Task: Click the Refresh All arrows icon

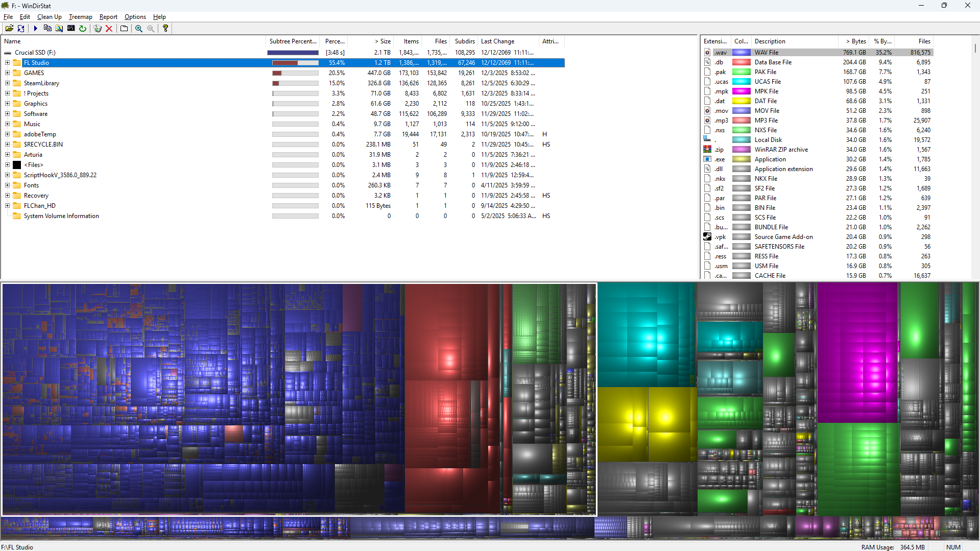Action: [x=21, y=29]
